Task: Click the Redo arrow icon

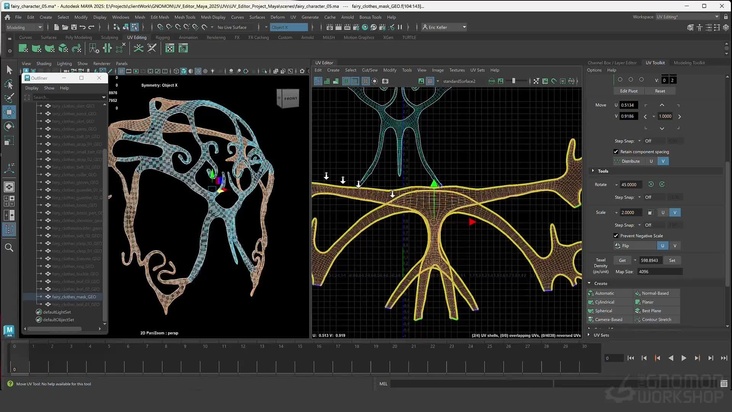Action: pos(92,27)
